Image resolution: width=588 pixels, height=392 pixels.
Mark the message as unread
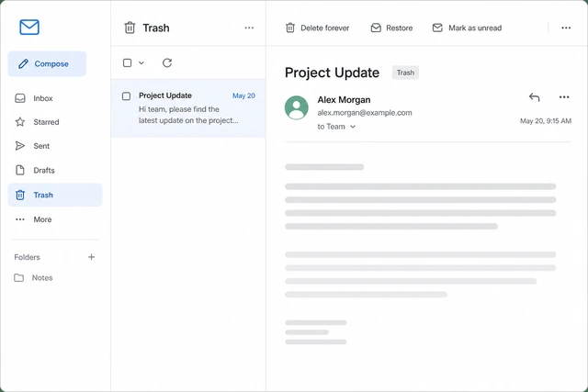point(467,28)
